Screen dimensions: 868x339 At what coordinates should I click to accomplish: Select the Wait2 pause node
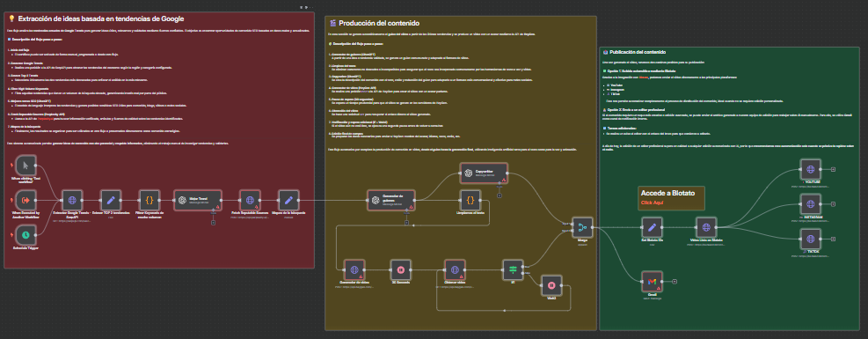551,285
